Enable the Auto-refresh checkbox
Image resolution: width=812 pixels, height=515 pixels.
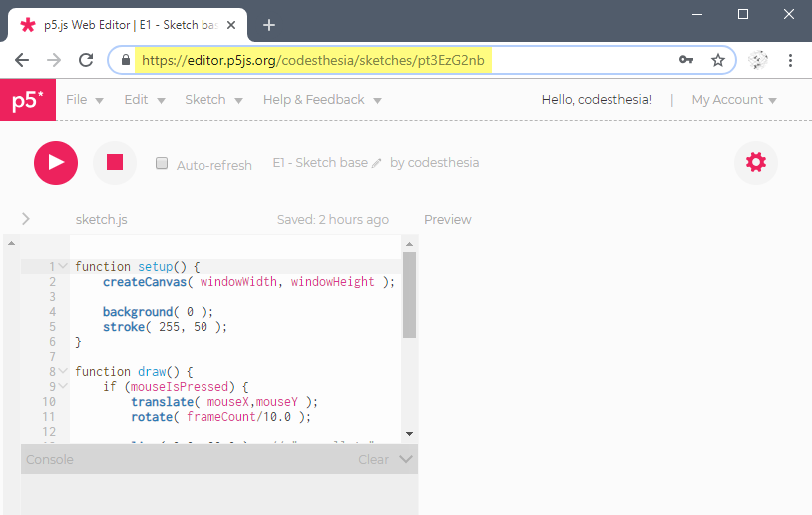pos(162,164)
